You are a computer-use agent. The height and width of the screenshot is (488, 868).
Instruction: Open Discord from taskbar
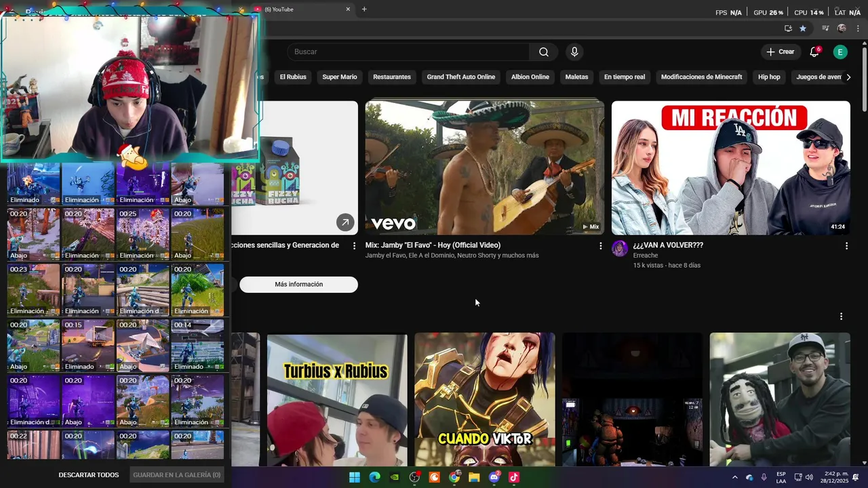tap(494, 477)
